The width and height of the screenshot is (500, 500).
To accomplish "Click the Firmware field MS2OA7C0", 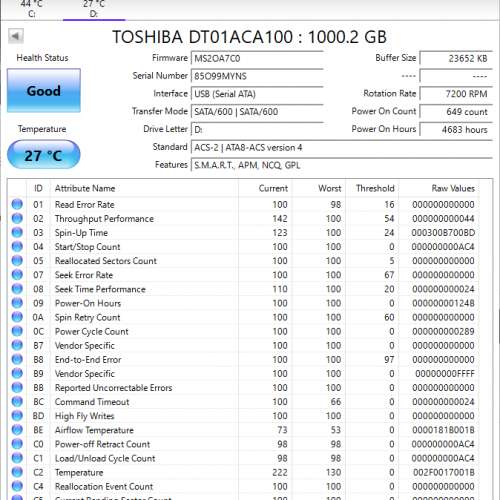I will 257,59.
